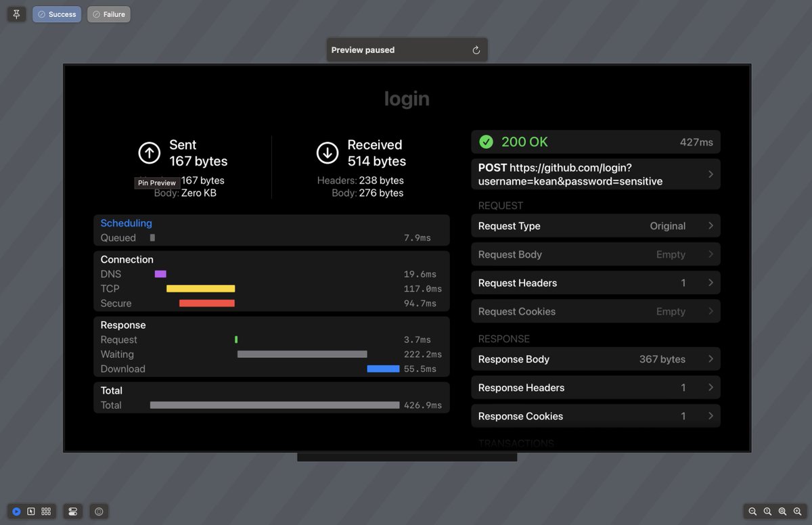The height and width of the screenshot is (525, 812).
Task: Zoom canvas to 100 percent
Action: pos(767,511)
